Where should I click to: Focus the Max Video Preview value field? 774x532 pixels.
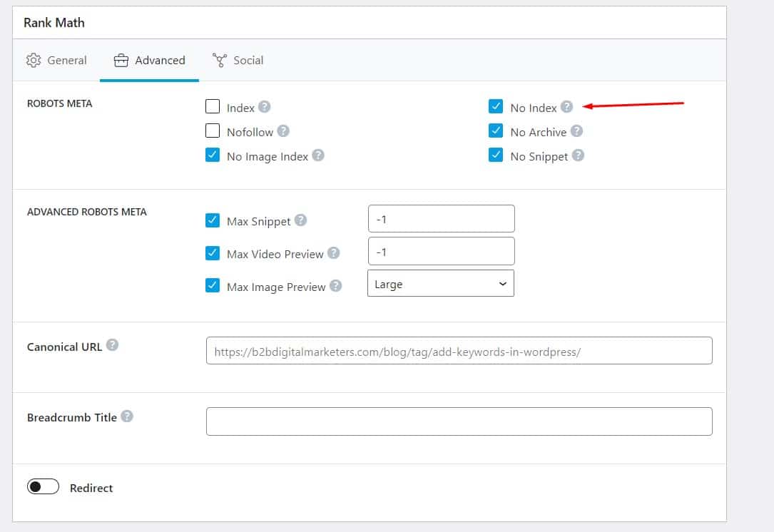tap(442, 251)
